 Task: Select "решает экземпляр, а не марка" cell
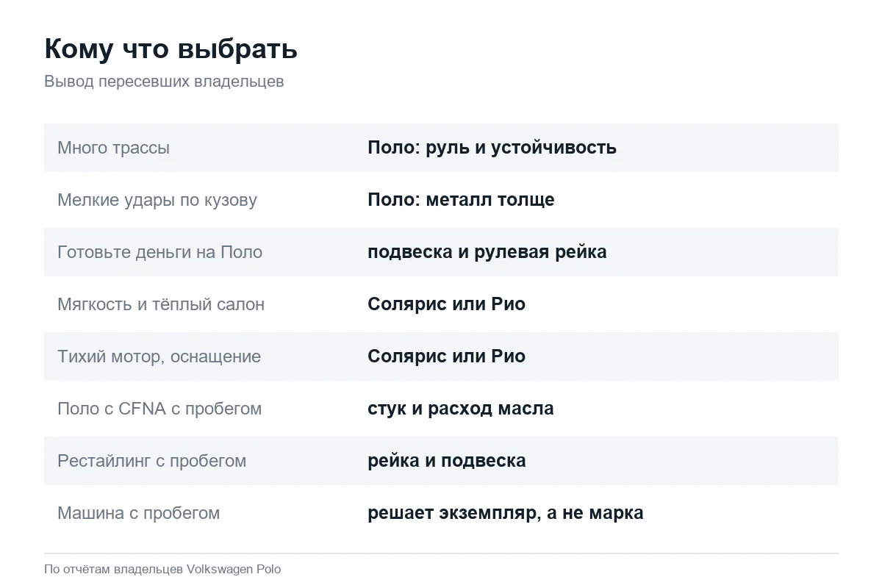click(x=506, y=513)
